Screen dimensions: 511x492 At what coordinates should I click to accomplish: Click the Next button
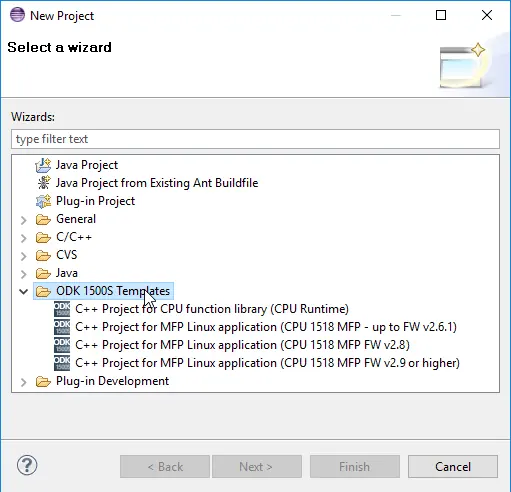(257, 467)
